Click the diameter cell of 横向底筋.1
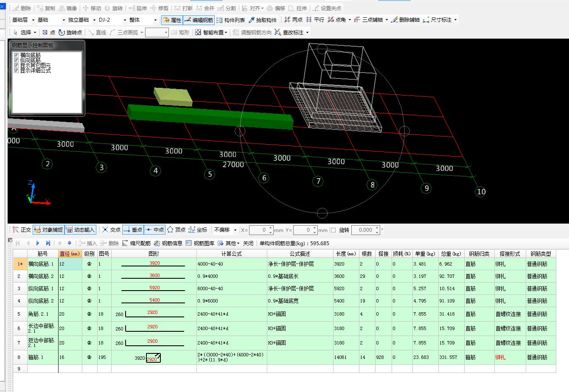Viewport: 569px width, 392px height. (70, 264)
